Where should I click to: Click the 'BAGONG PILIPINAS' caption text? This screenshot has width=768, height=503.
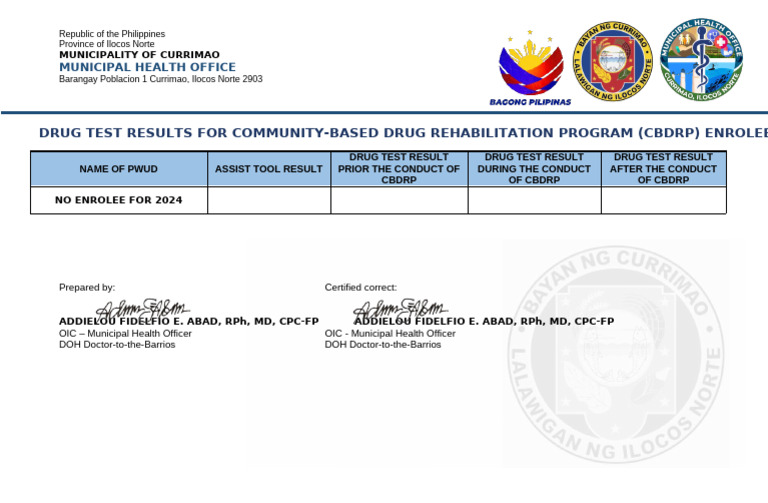click(530, 102)
